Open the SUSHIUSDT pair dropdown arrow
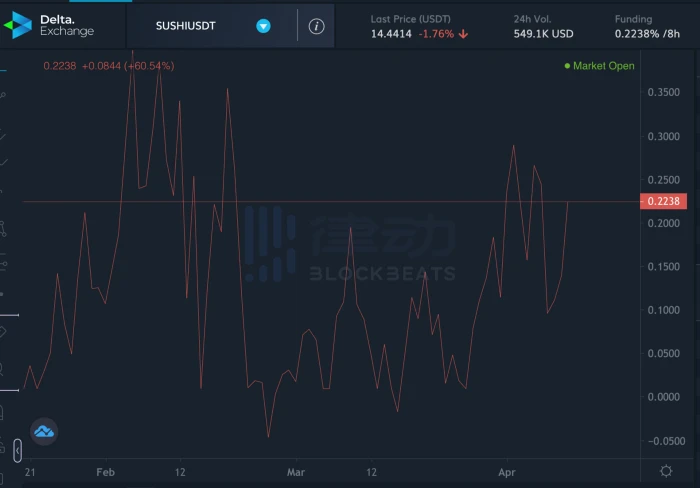The height and width of the screenshot is (488, 700). click(263, 26)
